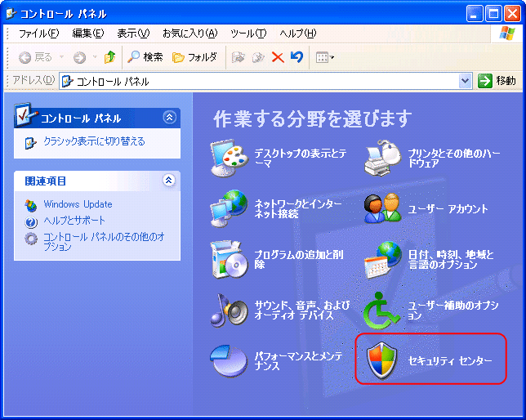
Task: Click サウンド、音声、およびオーディオ デバイス text link
Action: pos(302,311)
